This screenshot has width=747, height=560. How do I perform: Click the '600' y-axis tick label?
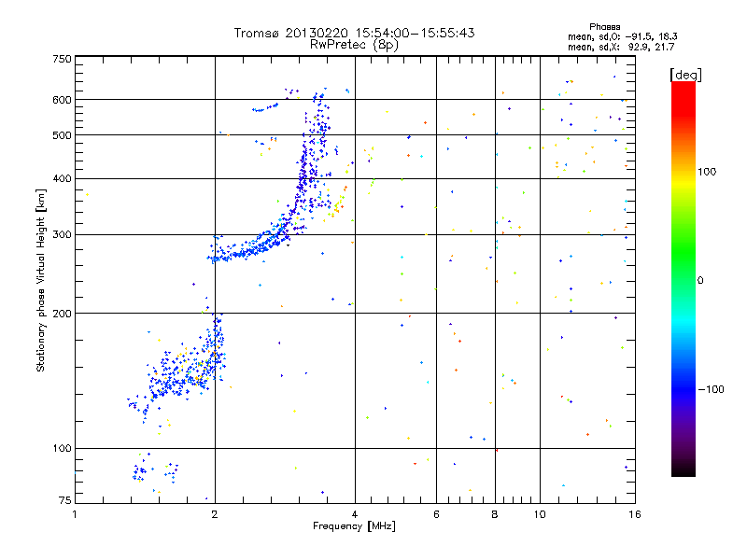point(62,100)
